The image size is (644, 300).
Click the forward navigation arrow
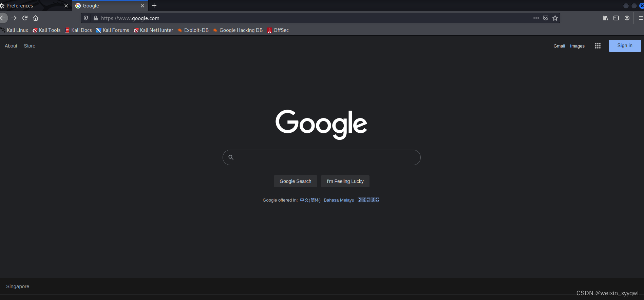[14, 18]
